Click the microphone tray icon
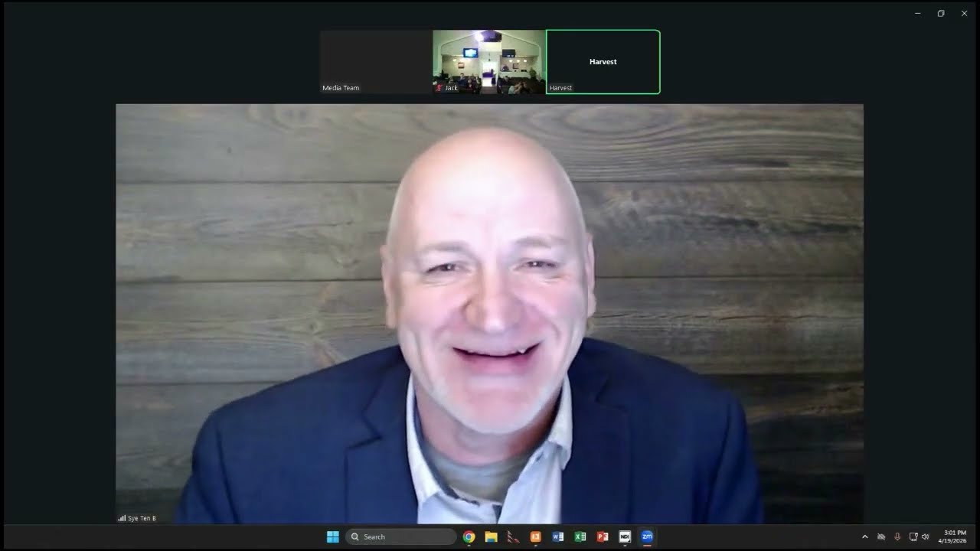Screen dimensions: 980x551 pos(897,536)
